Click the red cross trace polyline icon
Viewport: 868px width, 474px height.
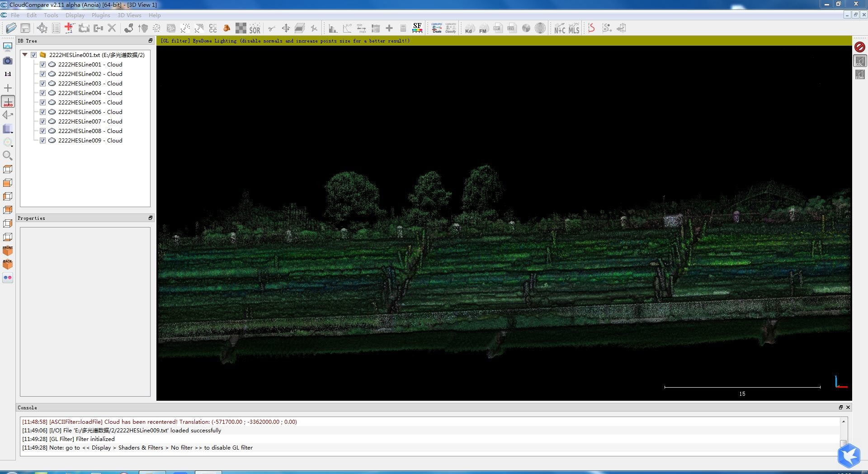[69, 28]
